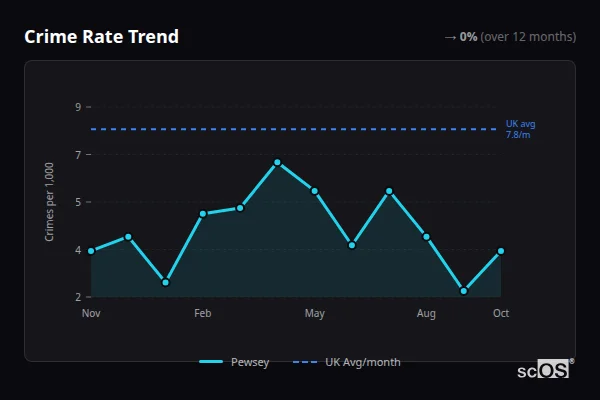
Task: Click the scOS logo
Action: pyautogui.click(x=545, y=369)
